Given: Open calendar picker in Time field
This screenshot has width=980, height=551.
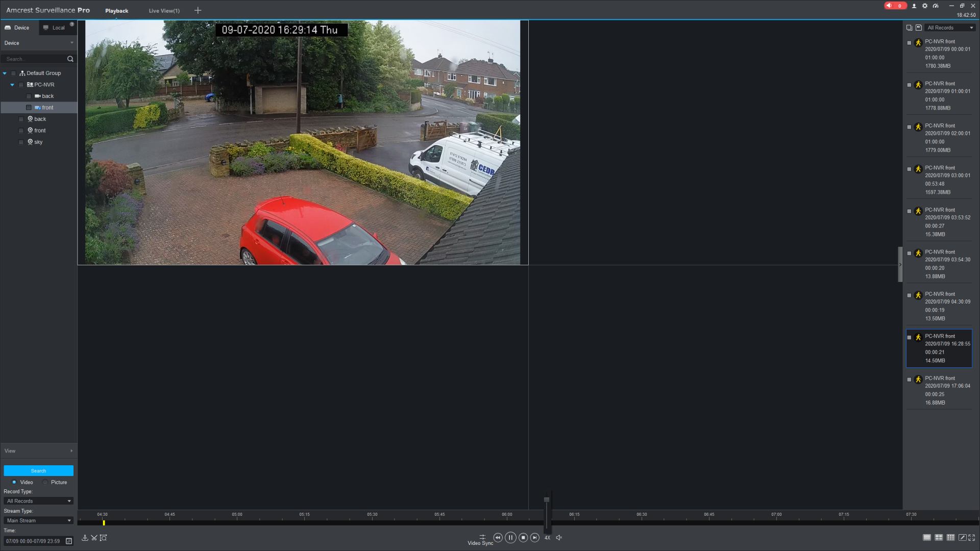Looking at the screenshot, I should pyautogui.click(x=69, y=541).
